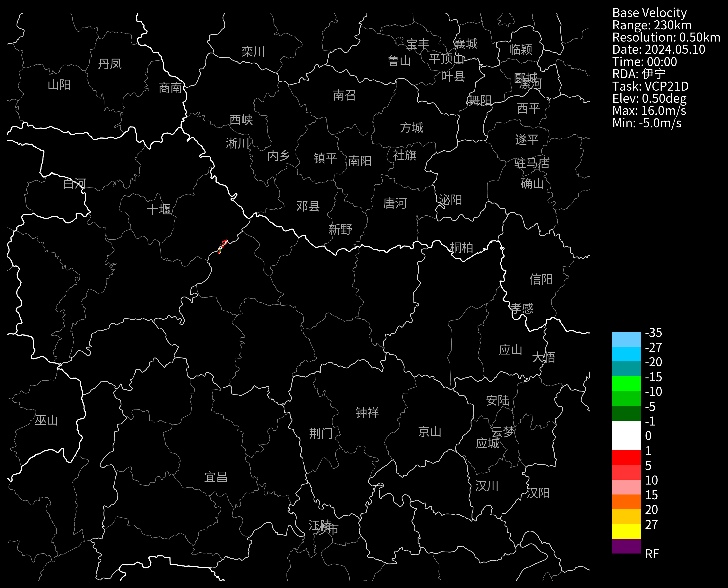Click the '27' legend label
The image size is (728, 588).
(x=651, y=524)
